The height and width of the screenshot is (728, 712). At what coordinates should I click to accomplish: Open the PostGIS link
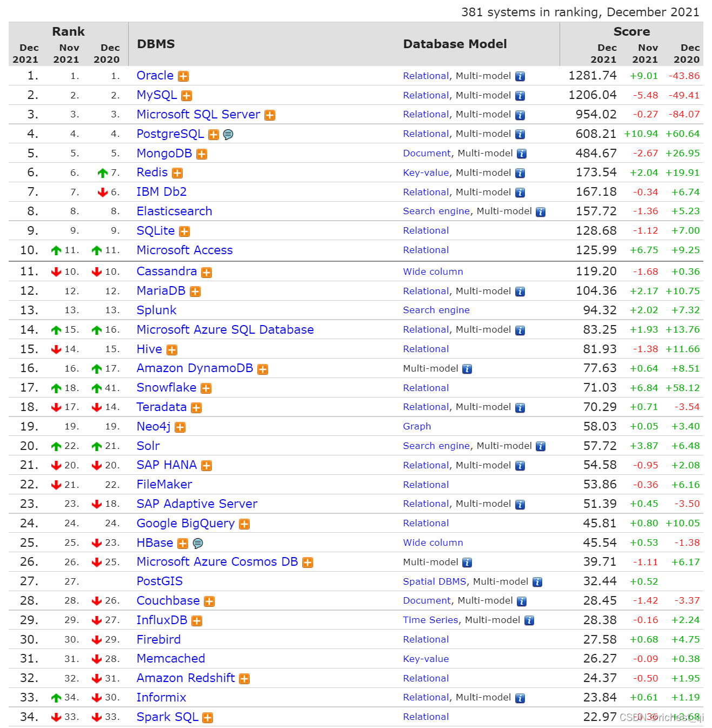[x=159, y=581]
